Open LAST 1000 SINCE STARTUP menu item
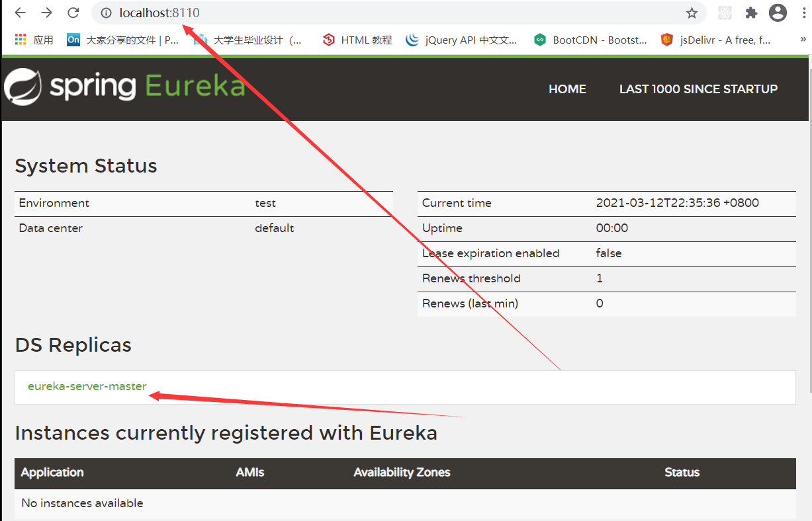 click(698, 89)
